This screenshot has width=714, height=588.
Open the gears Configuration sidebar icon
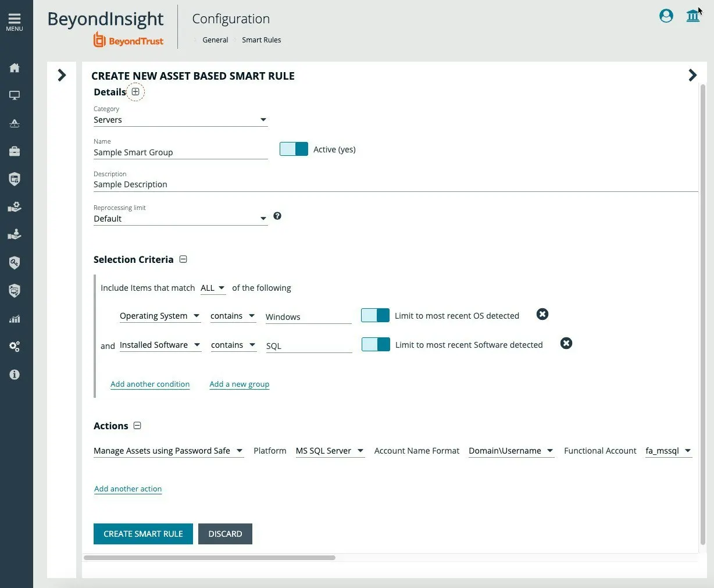tap(15, 347)
